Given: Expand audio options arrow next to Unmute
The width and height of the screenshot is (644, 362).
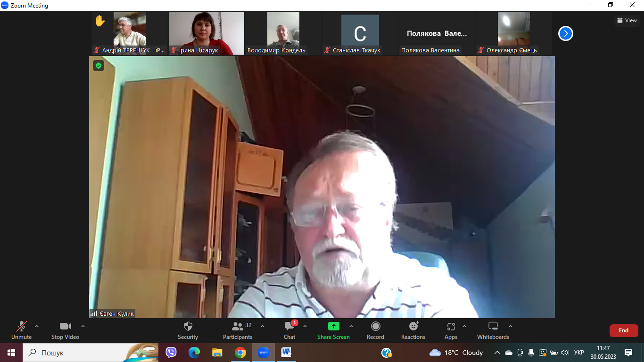Looking at the screenshot, I should click(37, 326).
